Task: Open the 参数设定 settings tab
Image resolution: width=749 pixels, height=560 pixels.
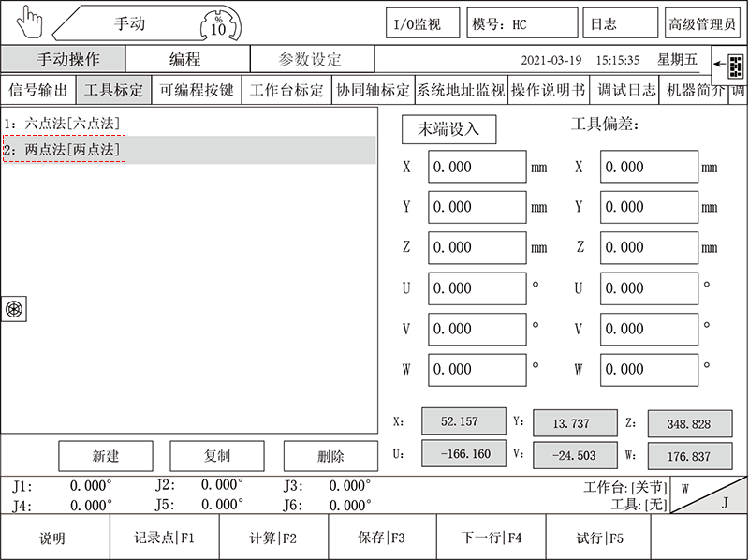Action: pyautogui.click(x=311, y=58)
